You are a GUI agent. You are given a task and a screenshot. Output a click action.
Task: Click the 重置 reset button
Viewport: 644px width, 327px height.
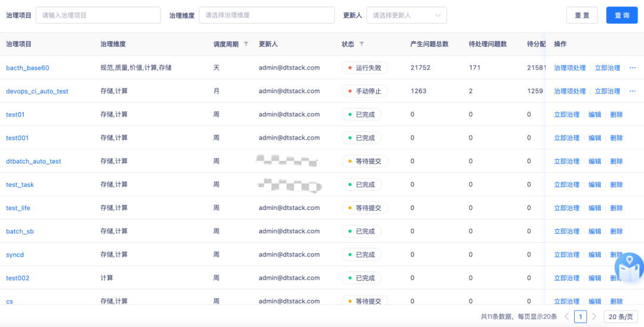pos(582,16)
